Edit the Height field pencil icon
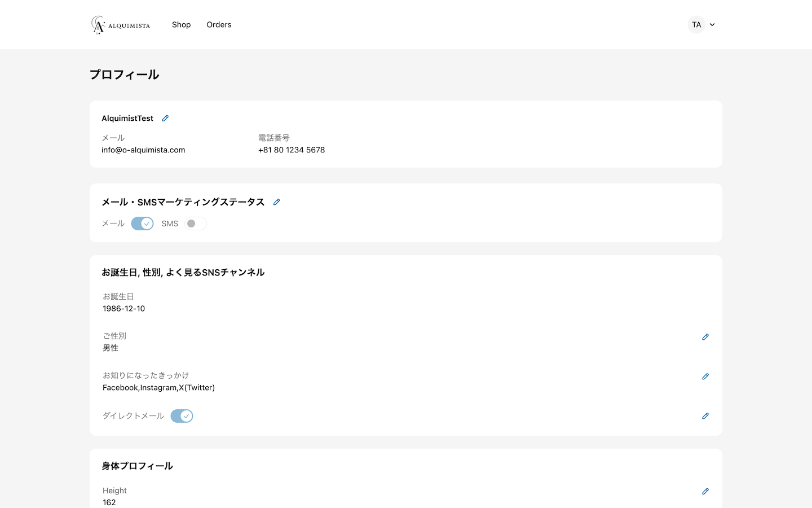Image resolution: width=812 pixels, height=508 pixels. click(705, 492)
